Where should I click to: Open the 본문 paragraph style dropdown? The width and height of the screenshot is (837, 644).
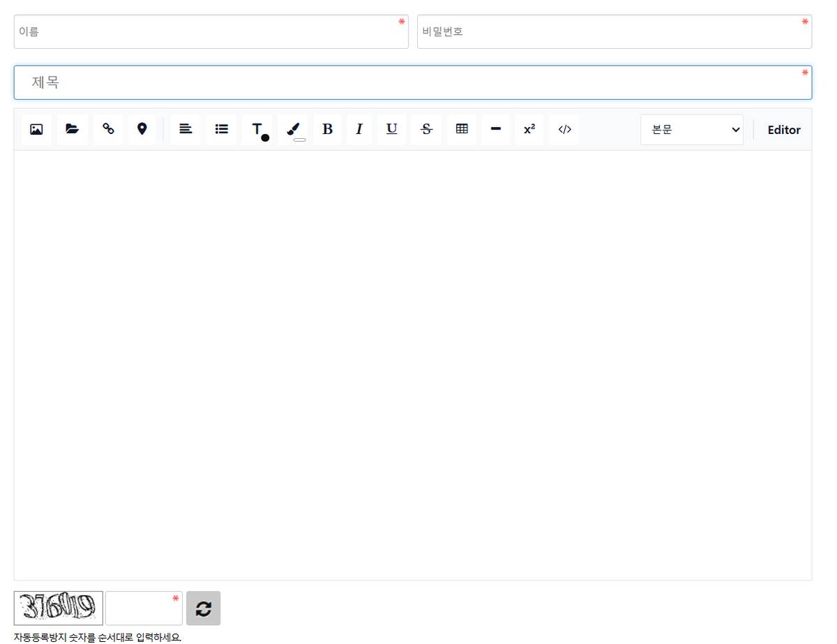691,130
